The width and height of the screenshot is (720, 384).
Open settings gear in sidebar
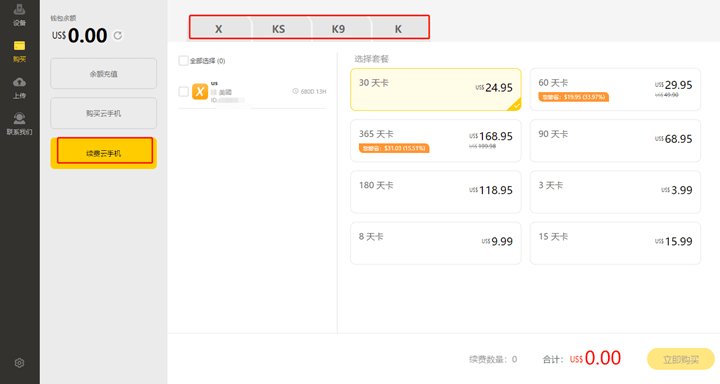(19, 363)
